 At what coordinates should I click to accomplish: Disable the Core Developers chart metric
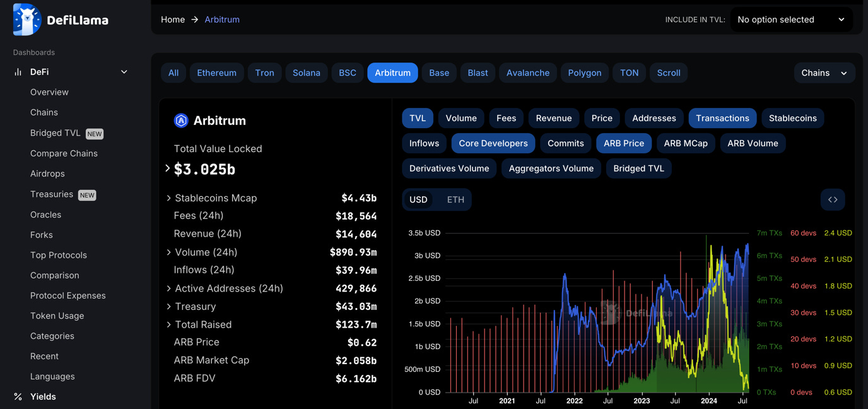click(493, 143)
